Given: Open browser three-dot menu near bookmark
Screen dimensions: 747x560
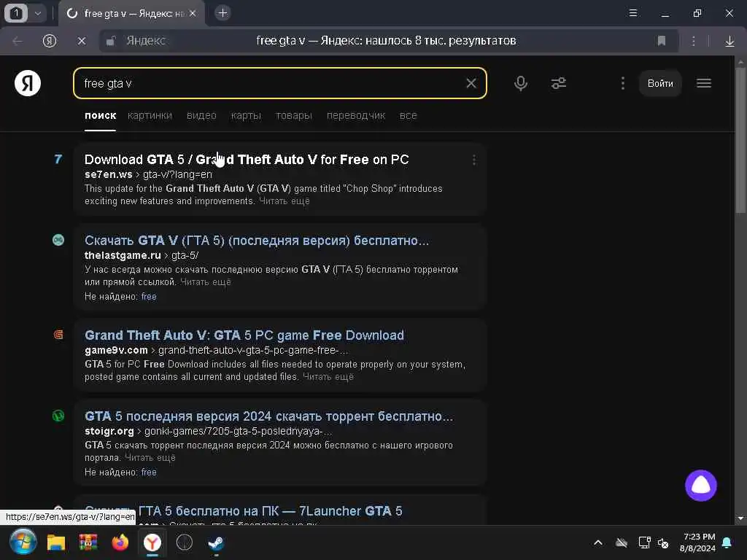Looking at the screenshot, I should [694, 41].
